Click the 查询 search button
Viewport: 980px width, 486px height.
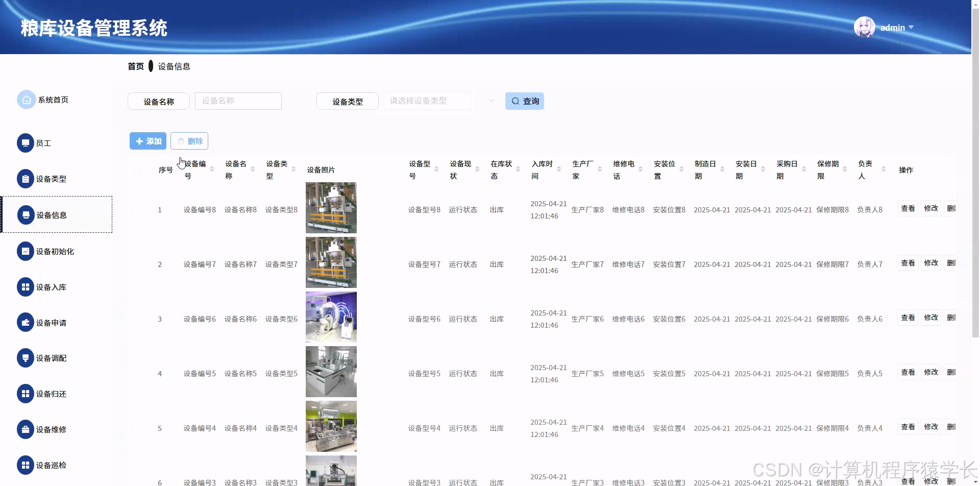[525, 101]
